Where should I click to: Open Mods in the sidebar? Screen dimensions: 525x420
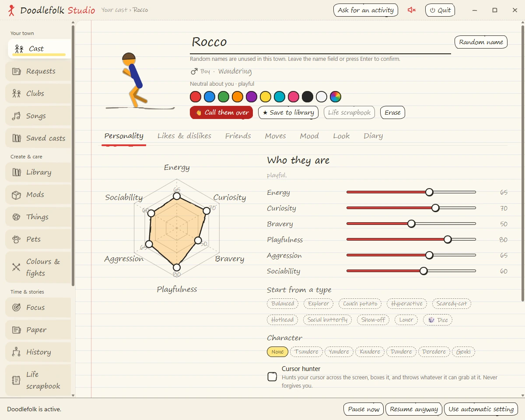pos(38,194)
